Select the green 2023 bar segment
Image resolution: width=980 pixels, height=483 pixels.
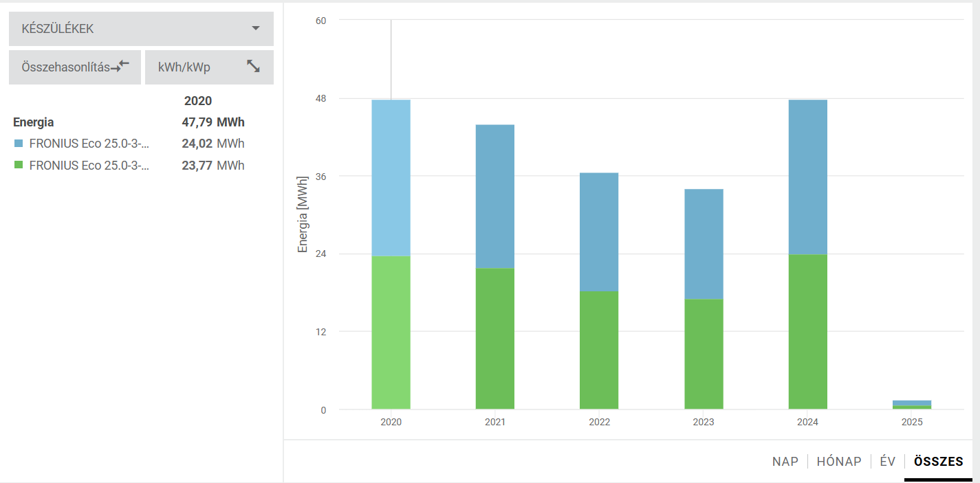pyautogui.click(x=704, y=354)
